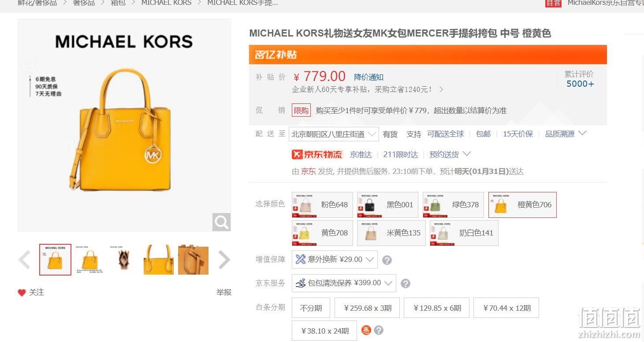Click the 降价通知 link
Image resolution: width=644 pixels, height=342 pixels.
point(369,77)
